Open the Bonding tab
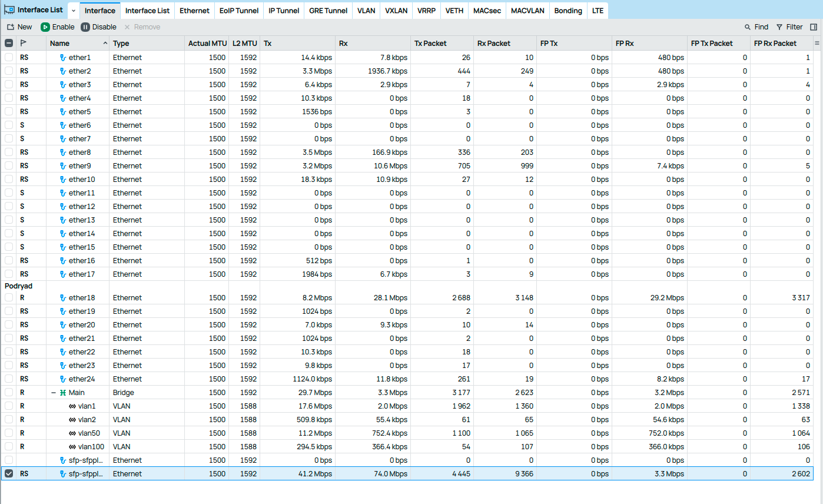823x504 pixels. point(568,11)
